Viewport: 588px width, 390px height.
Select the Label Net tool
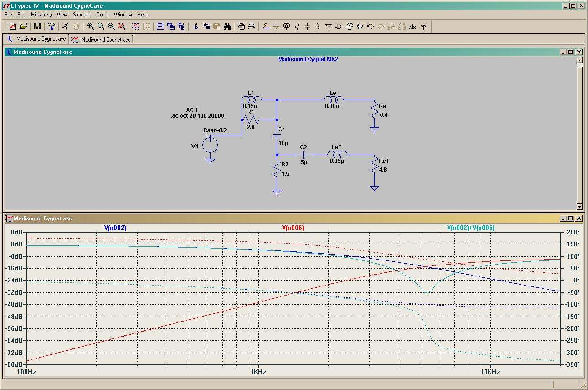pos(287,26)
